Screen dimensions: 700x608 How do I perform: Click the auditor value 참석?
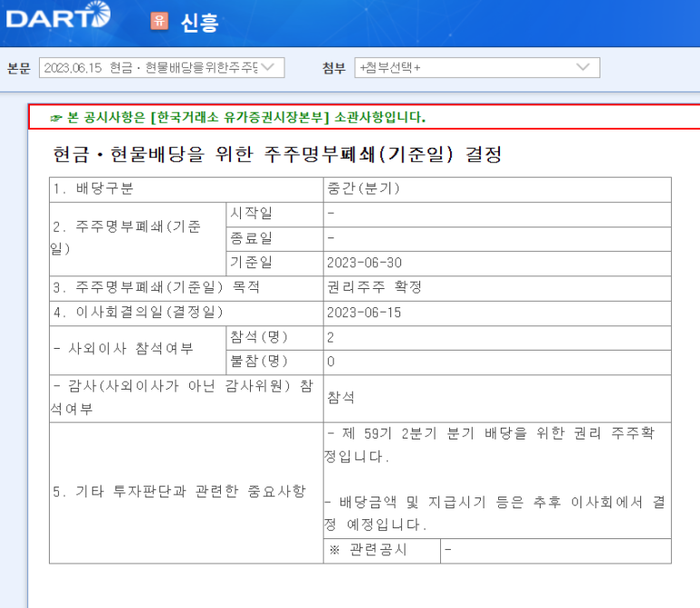pyautogui.click(x=341, y=398)
